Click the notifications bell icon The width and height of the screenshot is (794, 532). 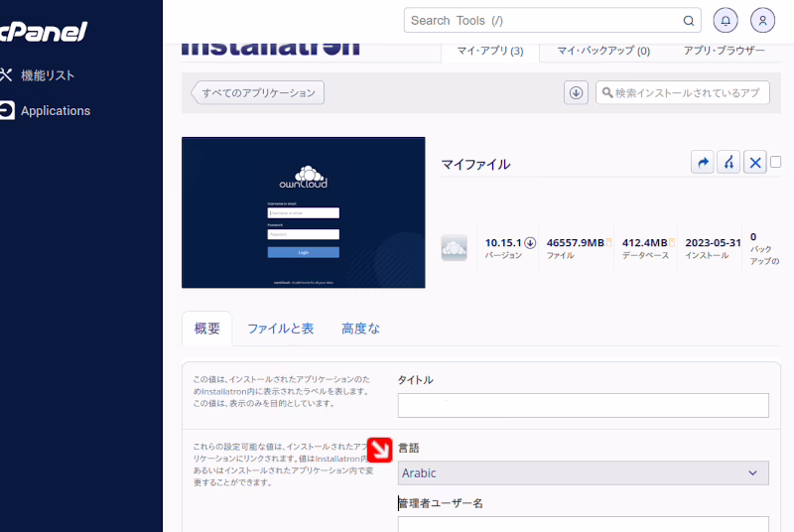[727, 20]
